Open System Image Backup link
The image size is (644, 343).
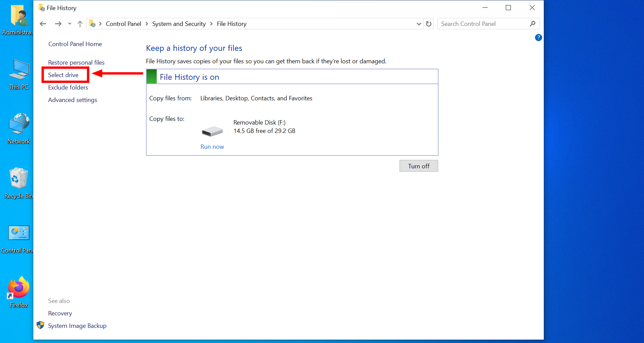click(x=77, y=326)
